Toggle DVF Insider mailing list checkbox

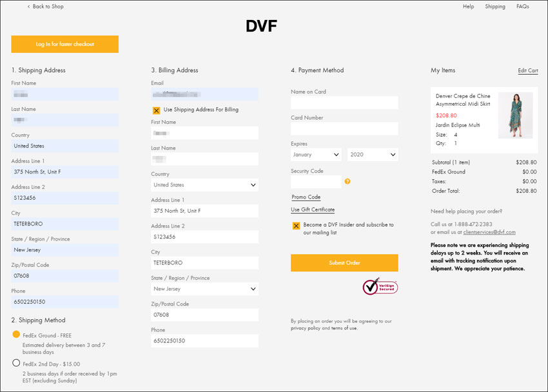pos(296,226)
